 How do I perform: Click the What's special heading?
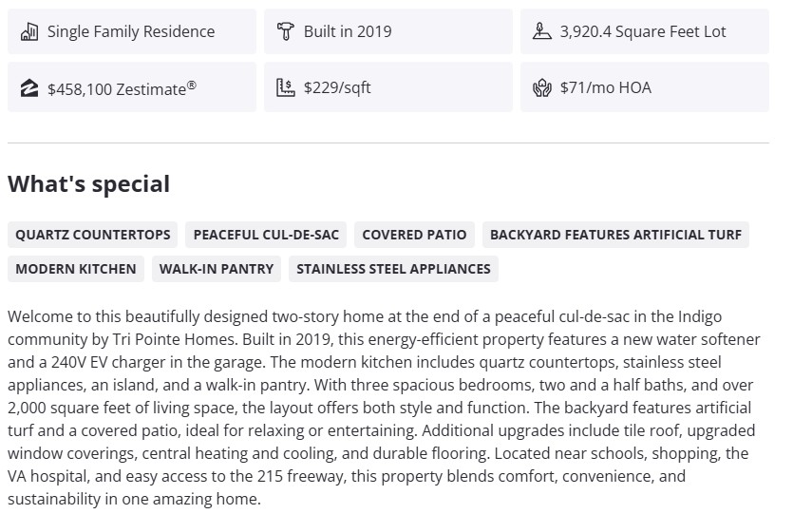(x=89, y=184)
